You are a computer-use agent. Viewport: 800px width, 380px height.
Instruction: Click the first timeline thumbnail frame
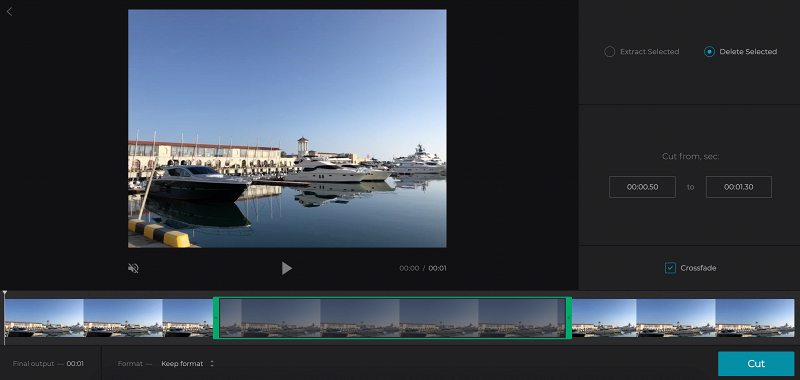pyautogui.click(x=44, y=318)
